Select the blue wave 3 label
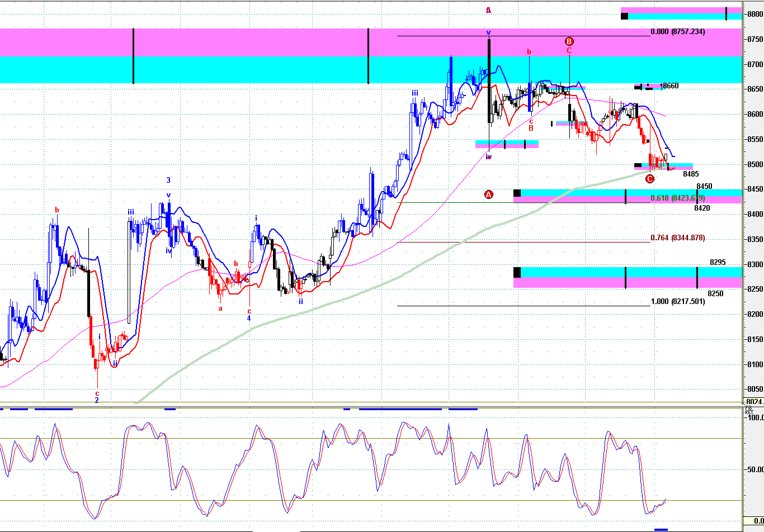764x532 pixels. click(x=168, y=180)
